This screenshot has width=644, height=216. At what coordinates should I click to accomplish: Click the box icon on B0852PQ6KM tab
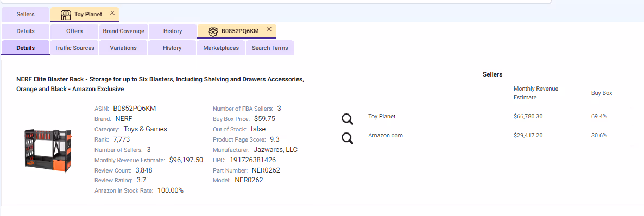pos(213,31)
